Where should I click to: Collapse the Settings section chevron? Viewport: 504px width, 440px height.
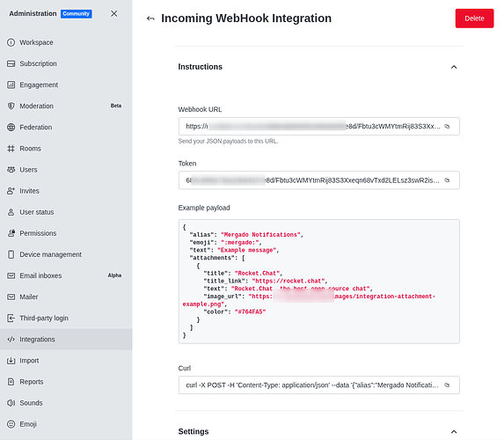coord(454,431)
